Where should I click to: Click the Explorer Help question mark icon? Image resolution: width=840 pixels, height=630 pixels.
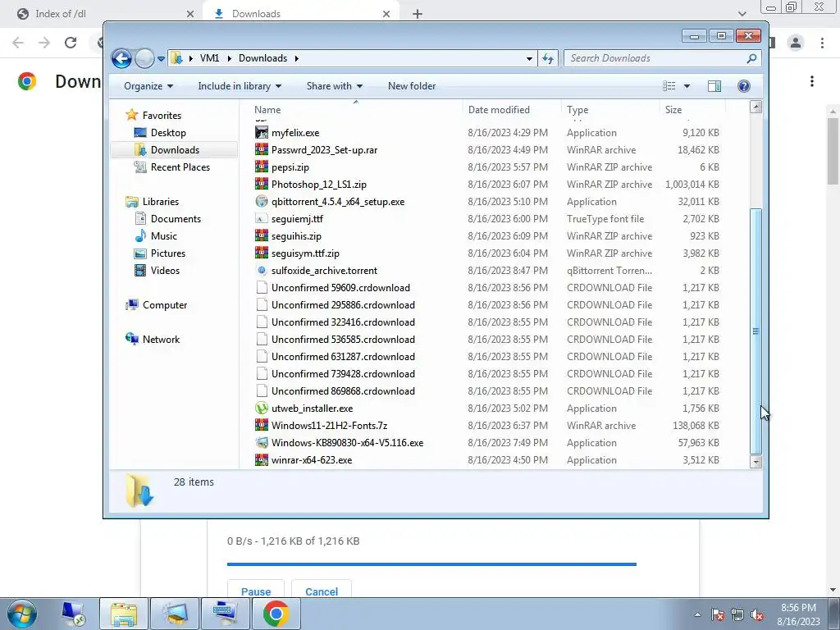(743, 86)
